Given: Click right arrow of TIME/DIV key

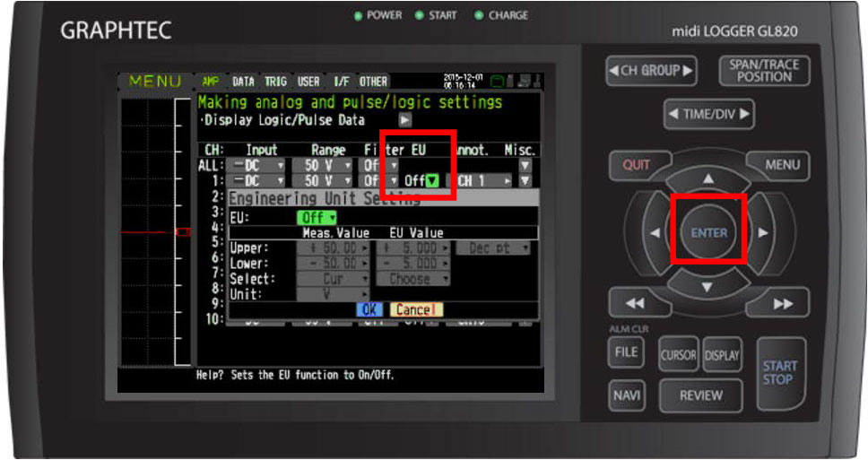Looking at the screenshot, I should [x=744, y=114].
